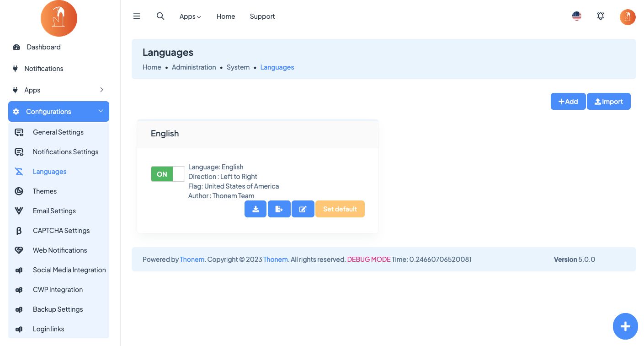The height and width of the screenshot is (346, 644).
Task: Open the Dashboard from its gauge icon
Action: (x=16, y=47)
